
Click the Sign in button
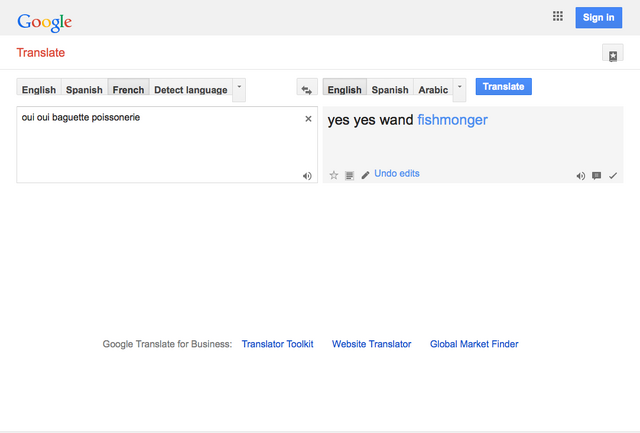(x=599, y=18)
